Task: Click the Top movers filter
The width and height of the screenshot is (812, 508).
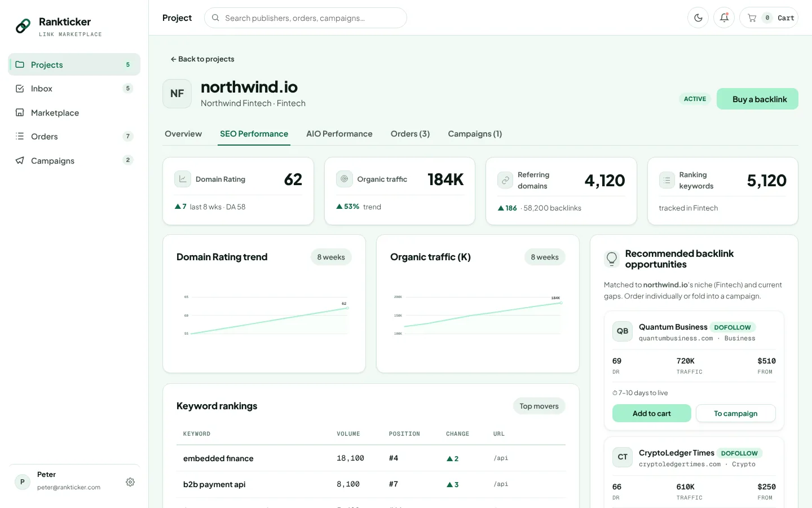Action: point(539,406)
